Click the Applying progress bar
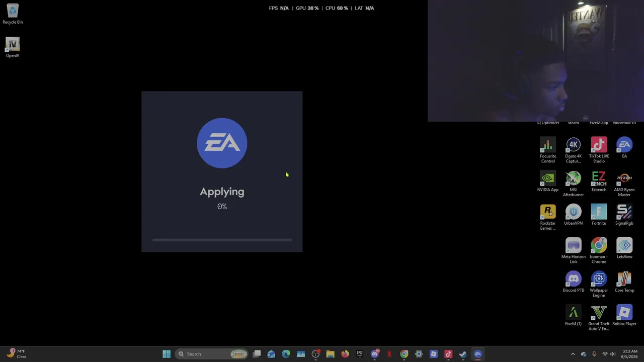The width and height of the screenshot is (644, 362). pos(222,240)
